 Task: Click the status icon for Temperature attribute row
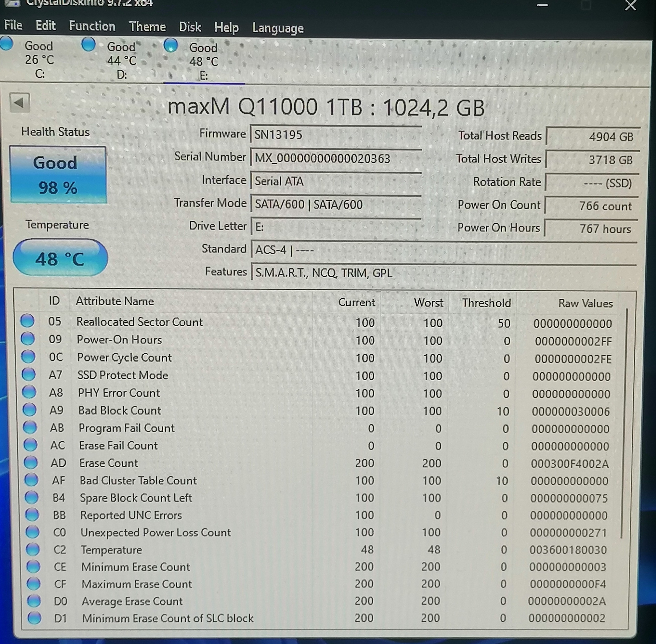coord(33,549)
